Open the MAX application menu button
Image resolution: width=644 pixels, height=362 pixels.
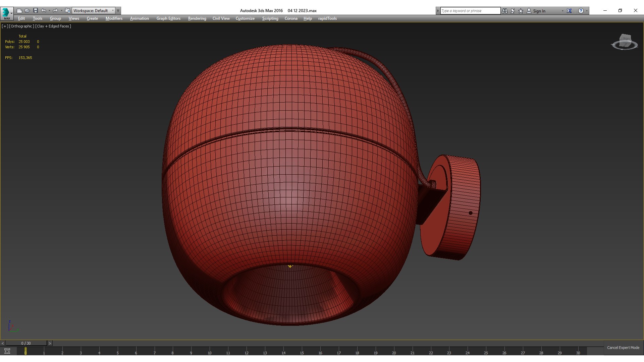coord(7,13)
